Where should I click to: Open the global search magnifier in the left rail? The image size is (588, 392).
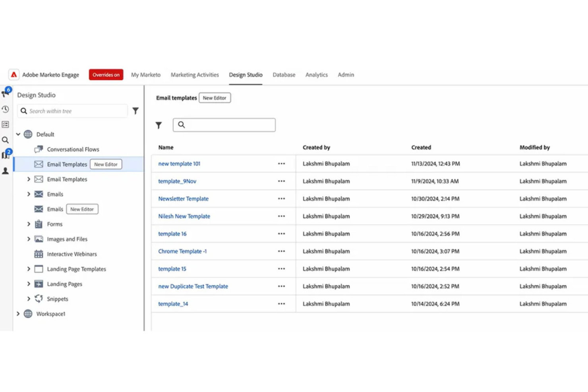click(x=5, y=140)
